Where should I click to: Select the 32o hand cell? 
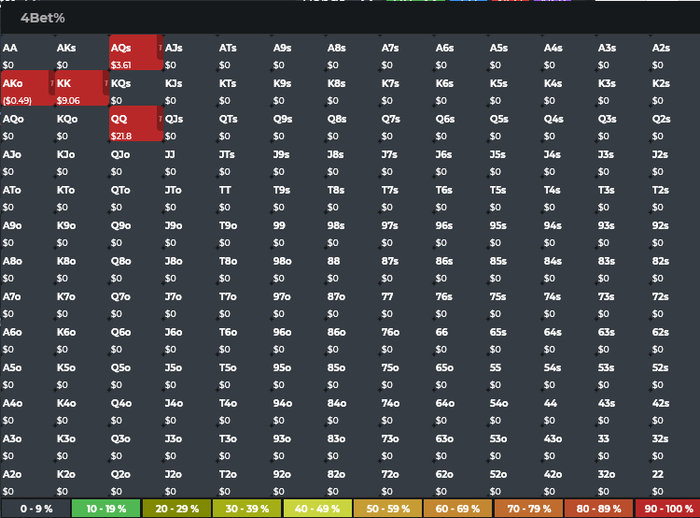(x=623, y=479)
